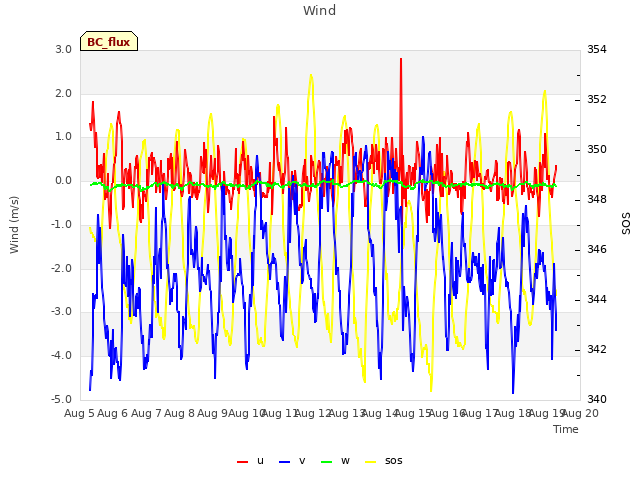Click the '2.0' left axis tick label
The height and width of the screenshot is (480, 640).
[64, 93]
